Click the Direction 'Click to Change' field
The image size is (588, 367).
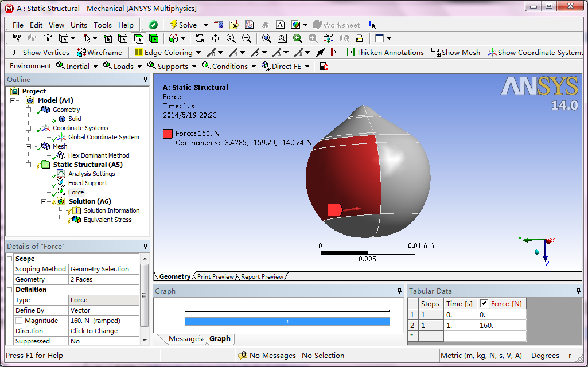(103, 331)
